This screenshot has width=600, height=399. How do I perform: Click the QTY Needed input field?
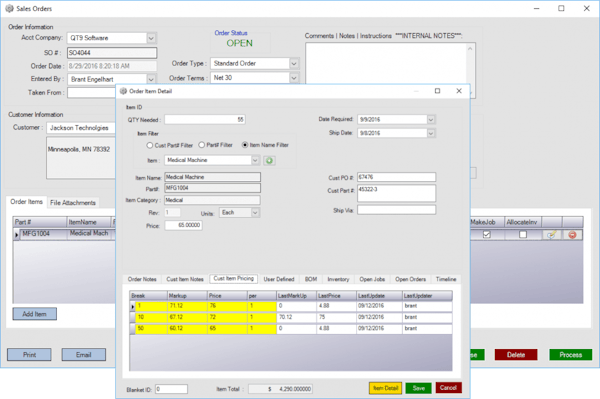tap(205, 120)
